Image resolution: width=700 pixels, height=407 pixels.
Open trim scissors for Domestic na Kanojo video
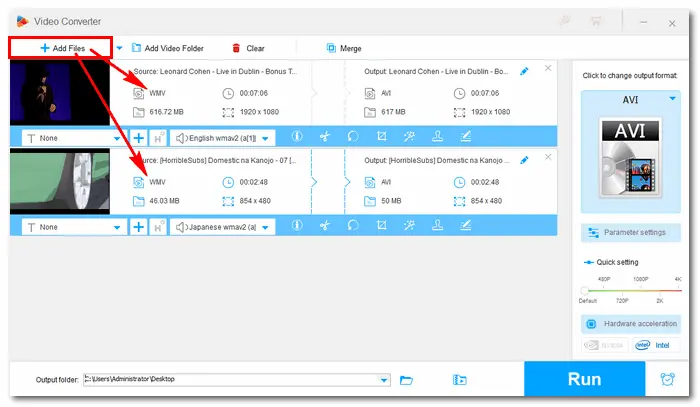(x=325, y=225)
